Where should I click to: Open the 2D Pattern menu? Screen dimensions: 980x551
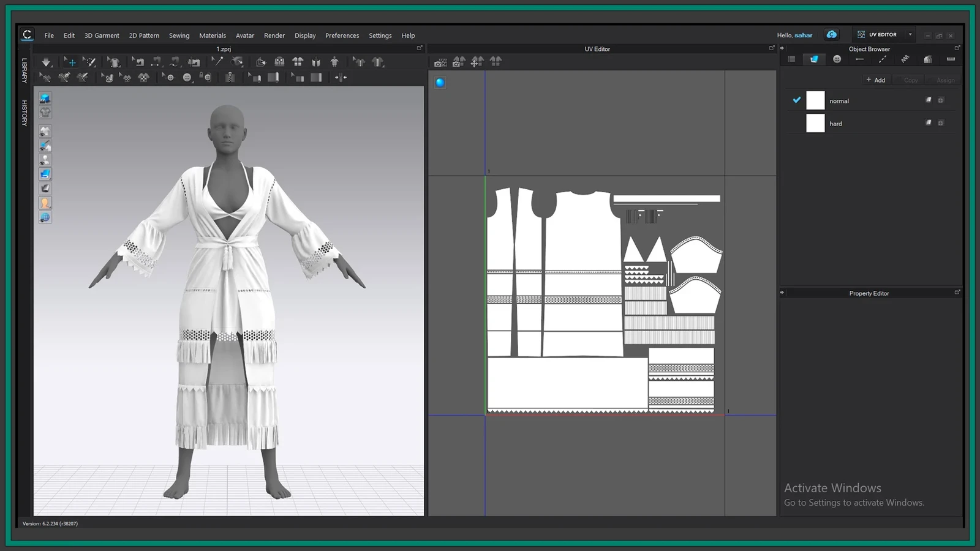pos(144,36)
